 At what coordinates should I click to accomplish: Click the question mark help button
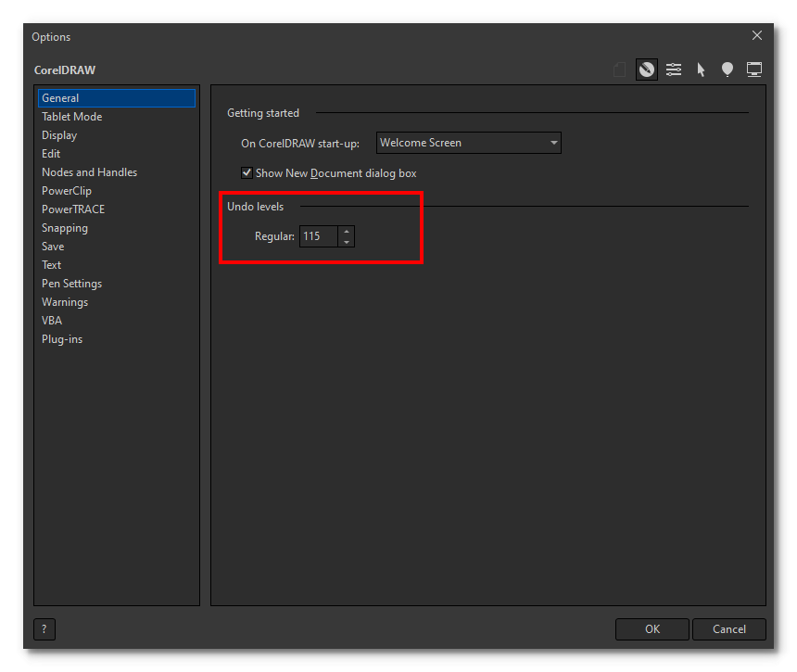[44, 629]
